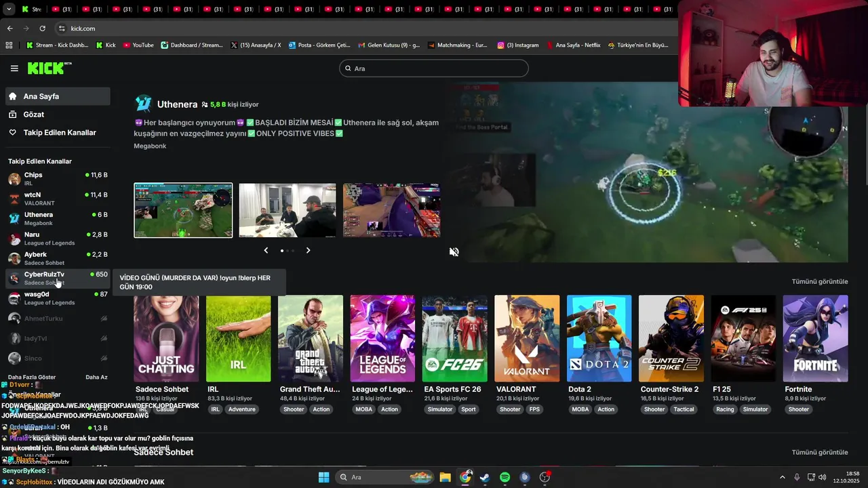Open Stream - Kick Dashboard bookmark
Image resolution: width=868 pixels, height=488 pixels.
click(58, 45)
